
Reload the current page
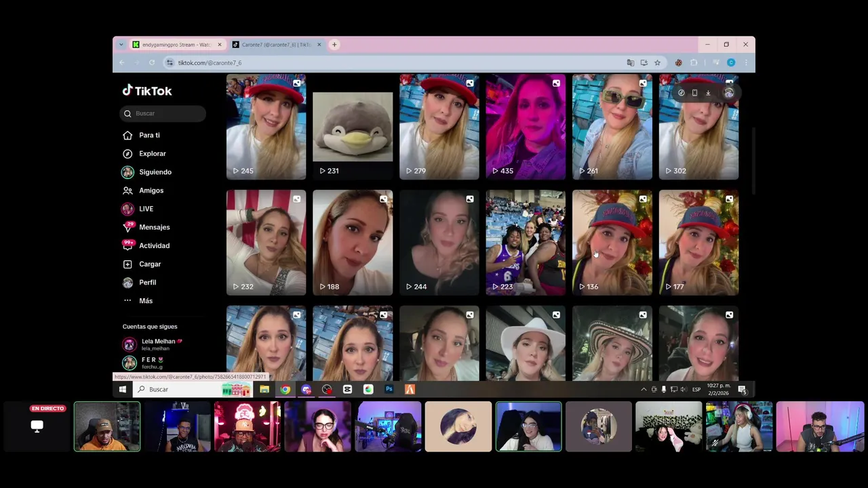[152, 62]
